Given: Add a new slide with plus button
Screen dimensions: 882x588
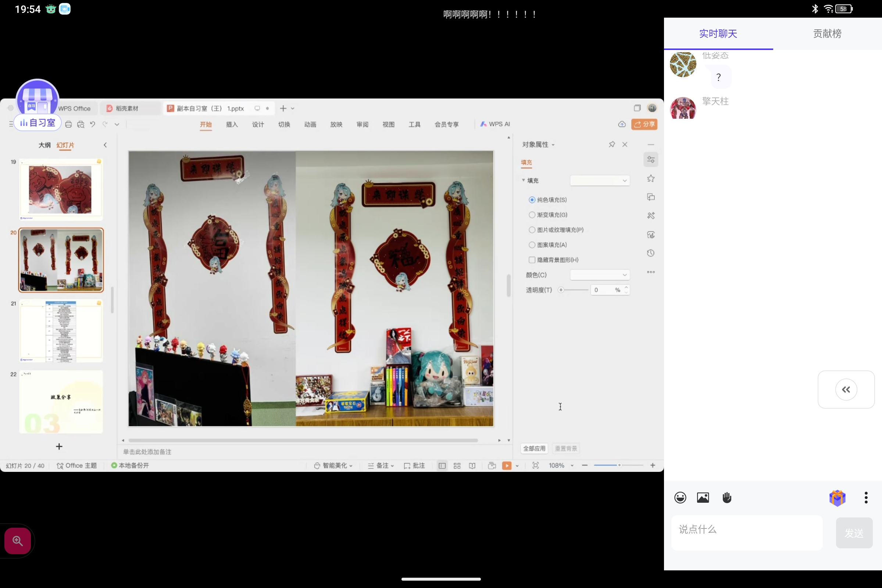Looking at the screenshot, I should (59, 446).
